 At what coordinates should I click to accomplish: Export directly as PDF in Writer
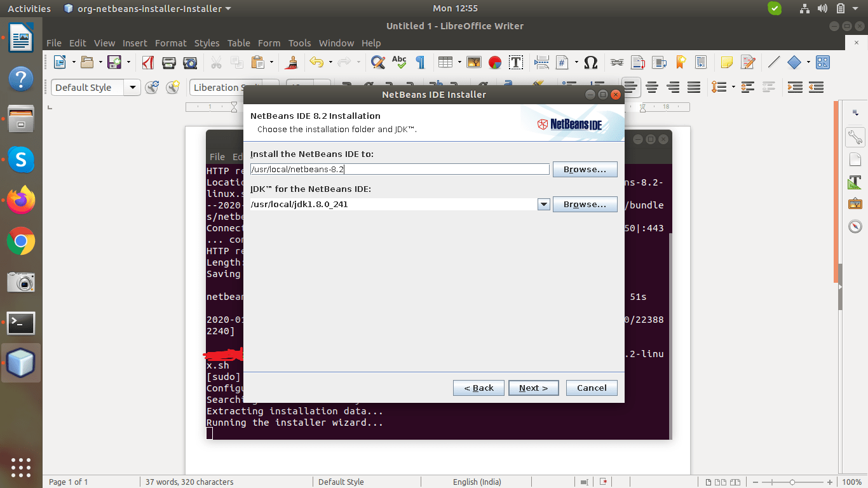(x=148, y=62)
